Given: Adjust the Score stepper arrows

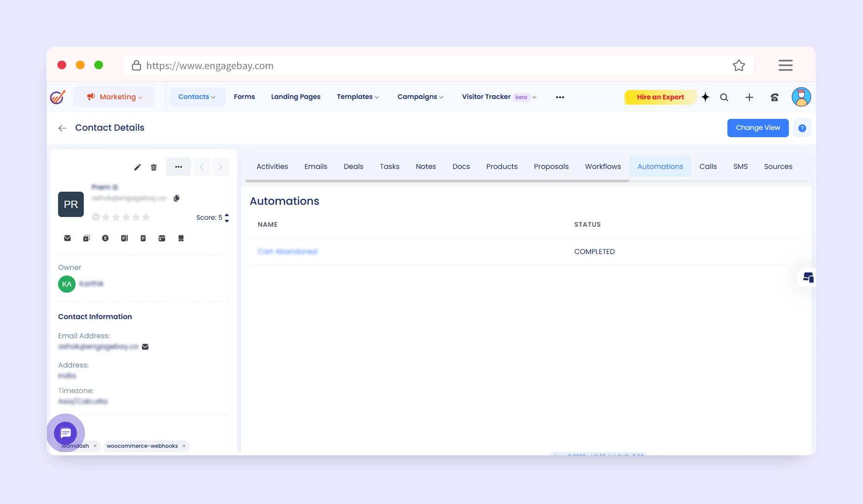Looking at the screenshot, I should (227, 218).
